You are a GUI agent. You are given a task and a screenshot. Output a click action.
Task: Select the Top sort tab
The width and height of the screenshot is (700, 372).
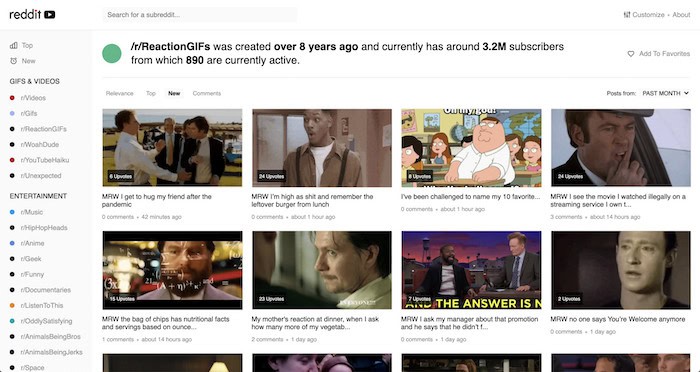point(151,93)
